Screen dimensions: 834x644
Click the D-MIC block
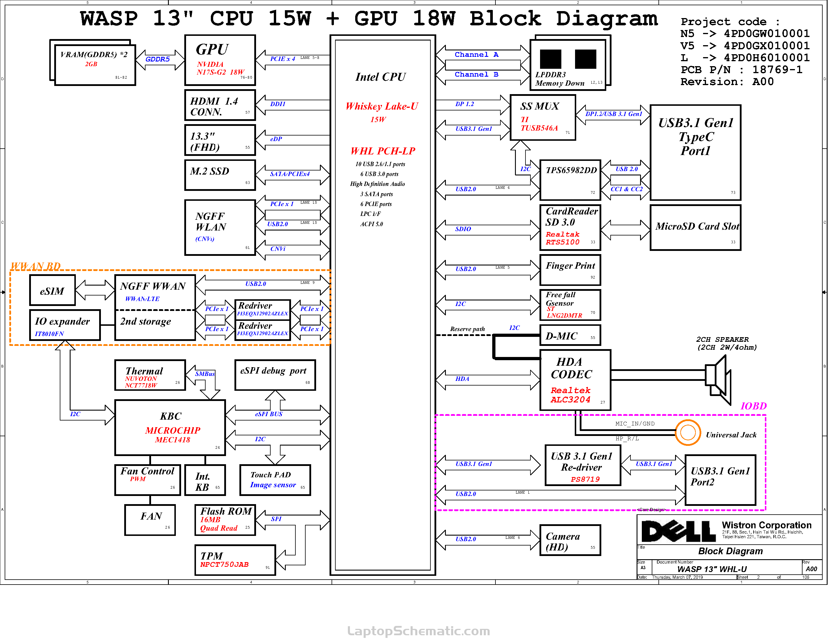(570, 335)
